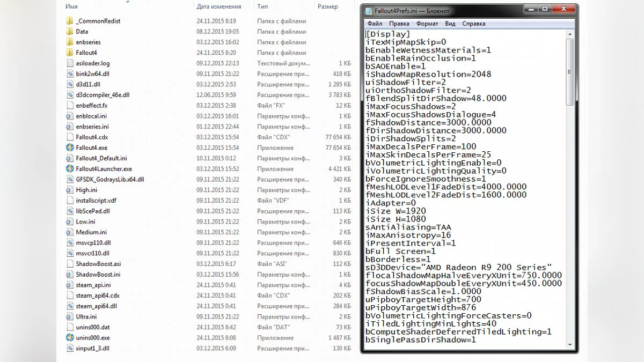Image resolution: width=644 pixels, height=362 pixels.
Task: Place cursor on sAntiAliasing=TAA line
Action: coord(408,227)
